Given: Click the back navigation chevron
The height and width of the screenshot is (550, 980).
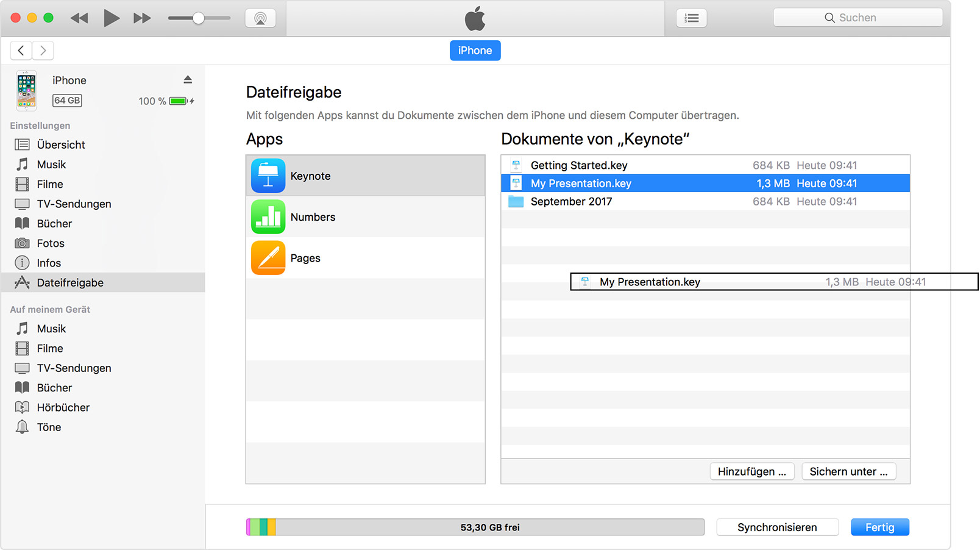Looking at the screenshot, I should (21, 51).
